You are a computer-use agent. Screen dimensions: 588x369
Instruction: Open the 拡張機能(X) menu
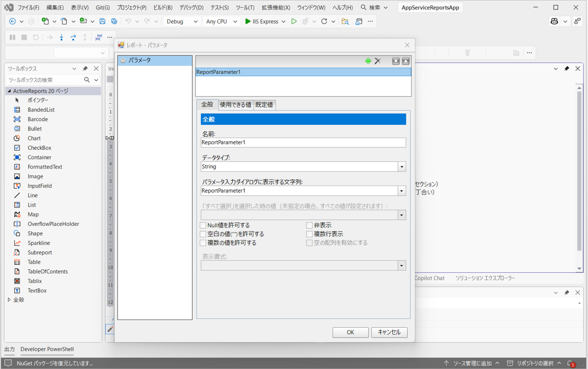tap(276, 7)
